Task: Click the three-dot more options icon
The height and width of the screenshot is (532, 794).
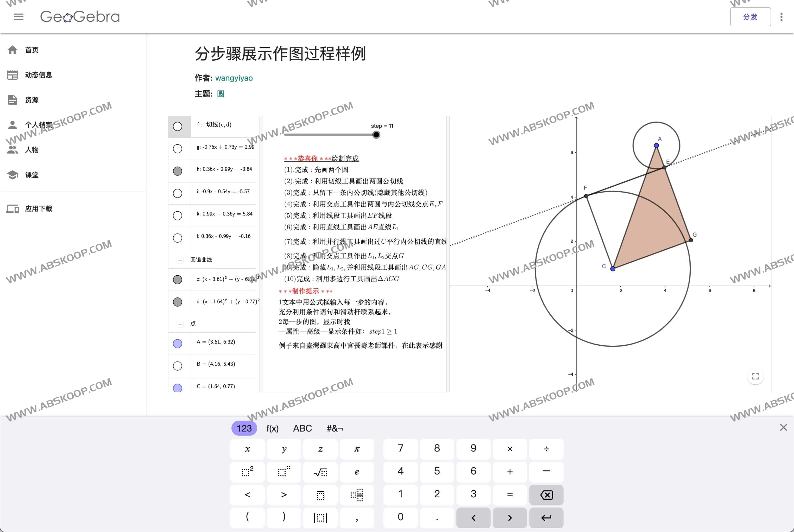Action: (782, 17)
